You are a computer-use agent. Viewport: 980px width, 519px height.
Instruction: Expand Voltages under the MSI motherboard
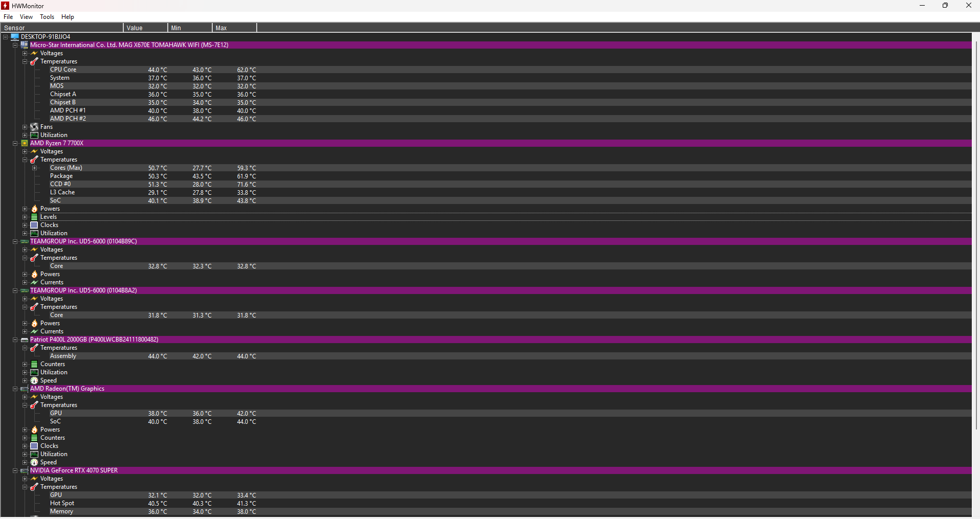25,53
